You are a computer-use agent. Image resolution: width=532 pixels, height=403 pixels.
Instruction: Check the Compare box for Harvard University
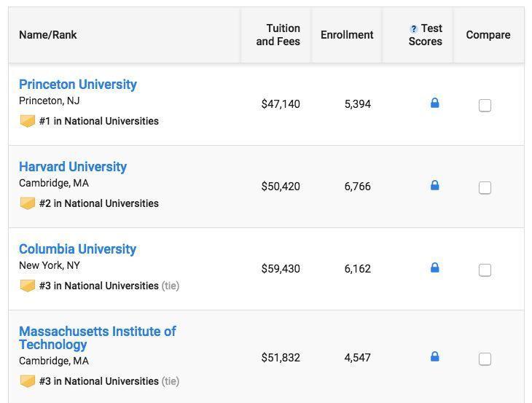485,187
